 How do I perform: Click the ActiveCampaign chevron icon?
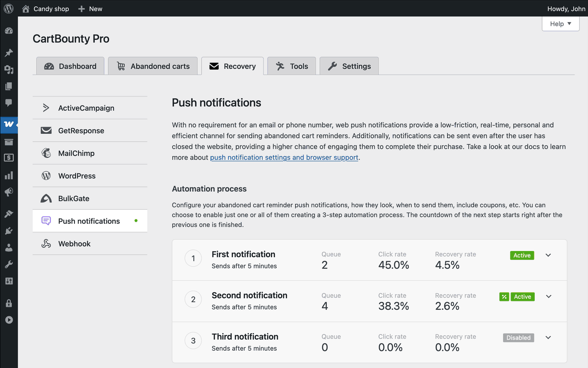pos(46,108)
